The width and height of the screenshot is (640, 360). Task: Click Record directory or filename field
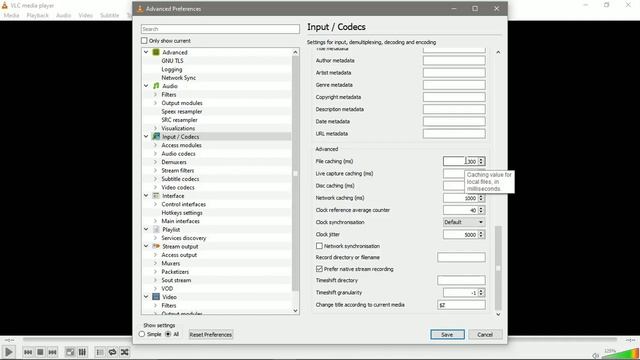(461, 257)
